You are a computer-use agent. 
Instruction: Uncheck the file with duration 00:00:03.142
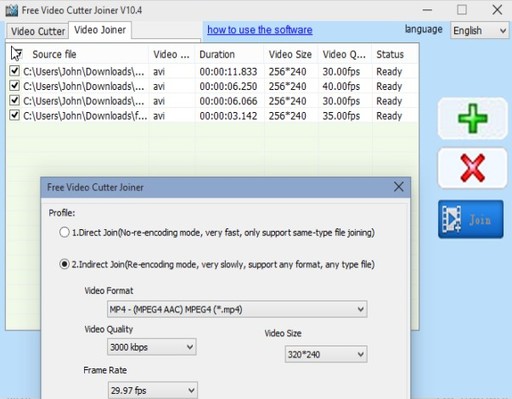pos(14,115)
